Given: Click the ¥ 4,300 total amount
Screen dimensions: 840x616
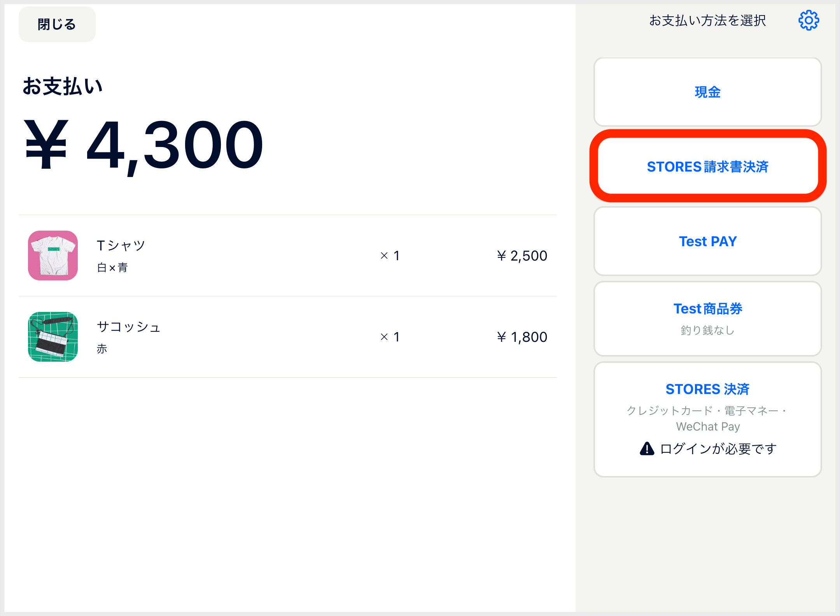Looking at the screenshot, I should point(143,145).
